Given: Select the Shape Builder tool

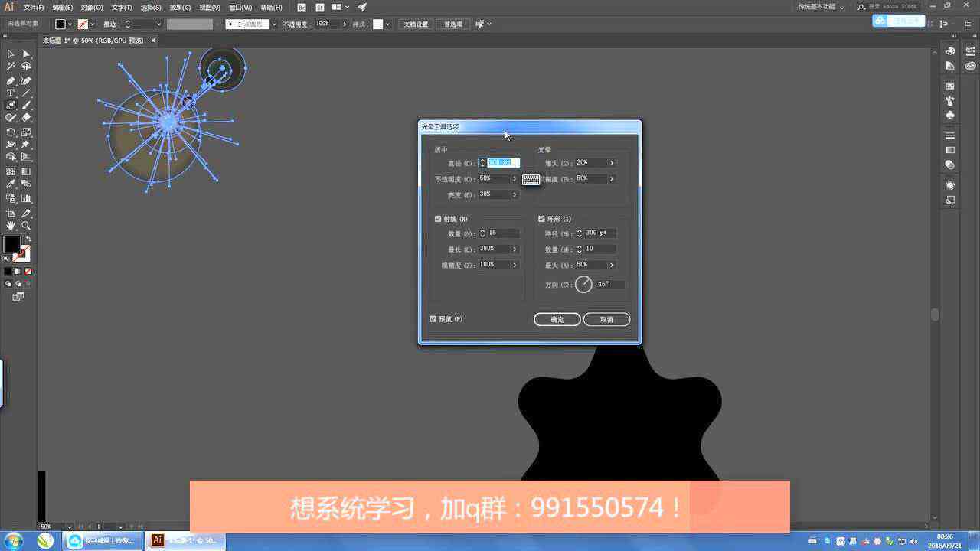Looking at the screenshot, I should [x=11, y=158].
